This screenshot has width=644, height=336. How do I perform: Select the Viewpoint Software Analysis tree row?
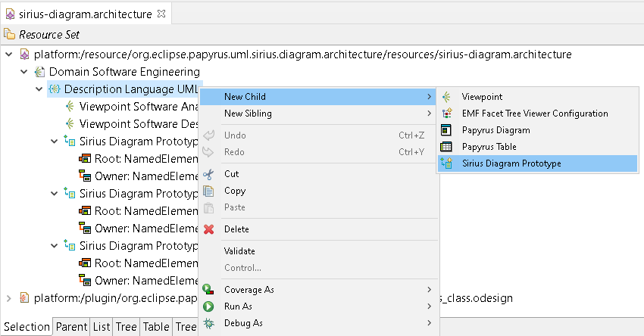click(x=131, y=106)
